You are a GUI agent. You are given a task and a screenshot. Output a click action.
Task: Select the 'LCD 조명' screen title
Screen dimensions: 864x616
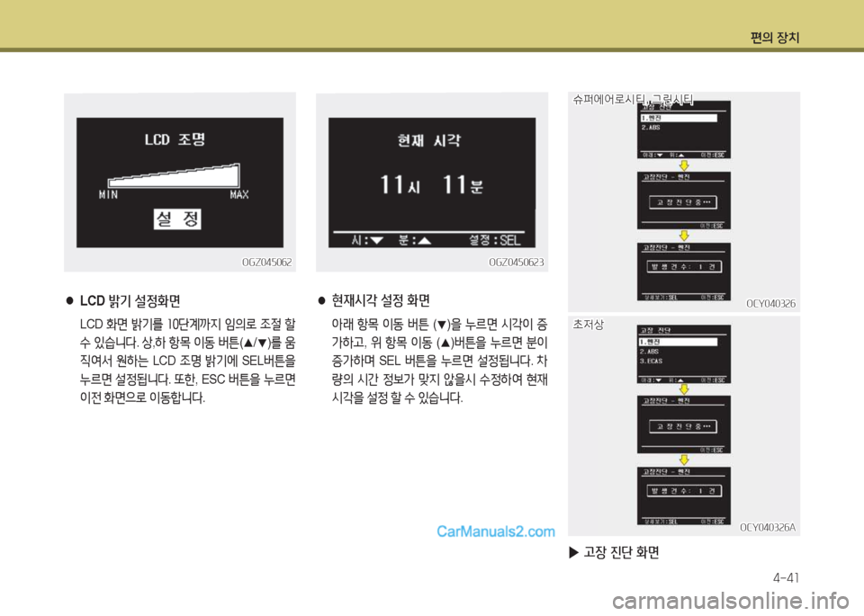point(175,139)
